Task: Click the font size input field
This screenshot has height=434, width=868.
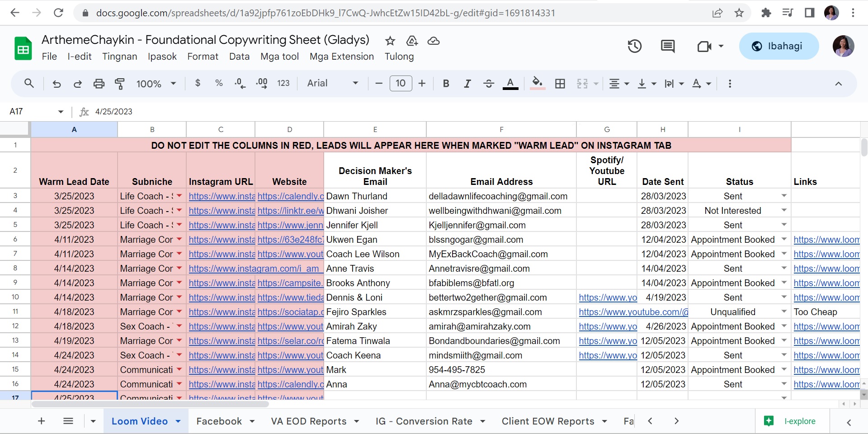Action: coord(401,84)
